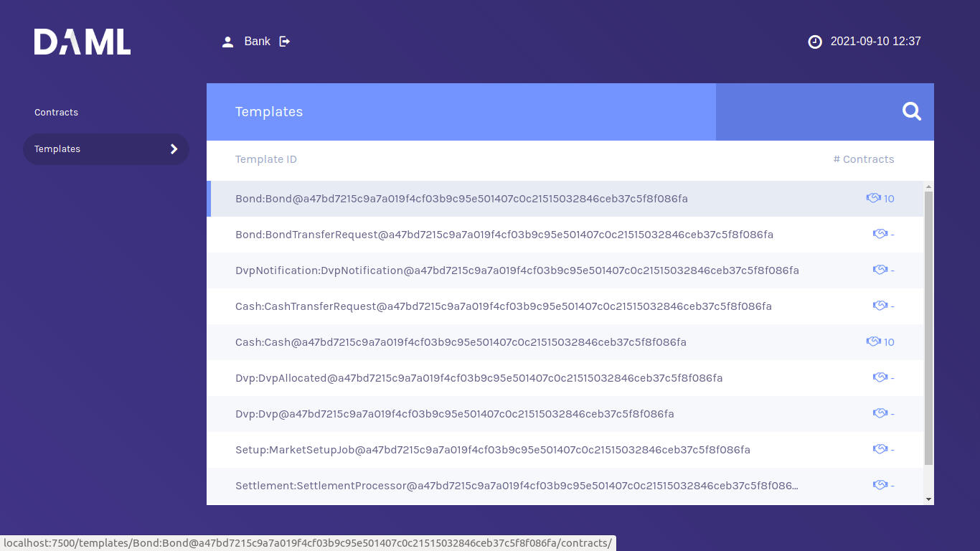
Task: Click the Dvp:Dvp template row
Action: [454, 414]
